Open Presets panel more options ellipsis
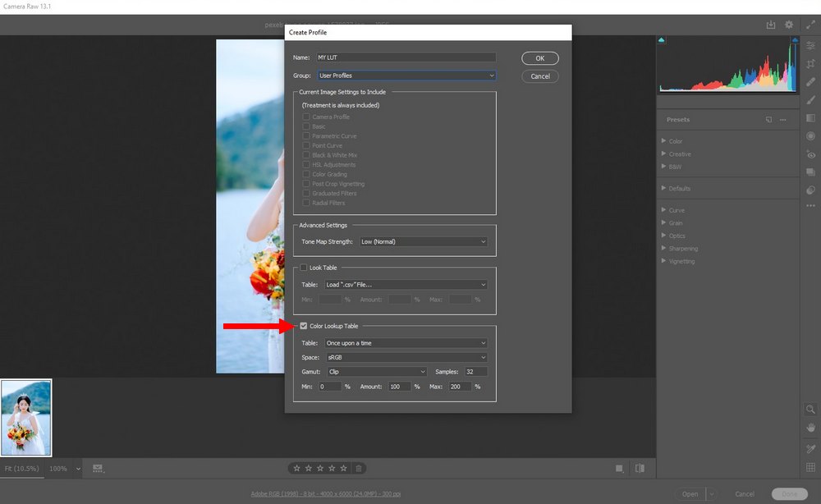This screenshot has width=821, height=504. pos(782,120)
